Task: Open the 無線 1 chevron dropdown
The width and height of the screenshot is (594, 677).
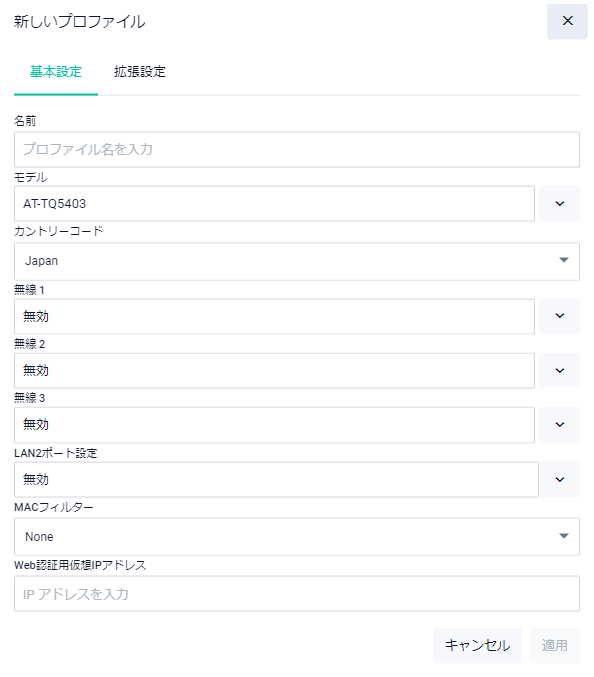Action: point(559,316)
